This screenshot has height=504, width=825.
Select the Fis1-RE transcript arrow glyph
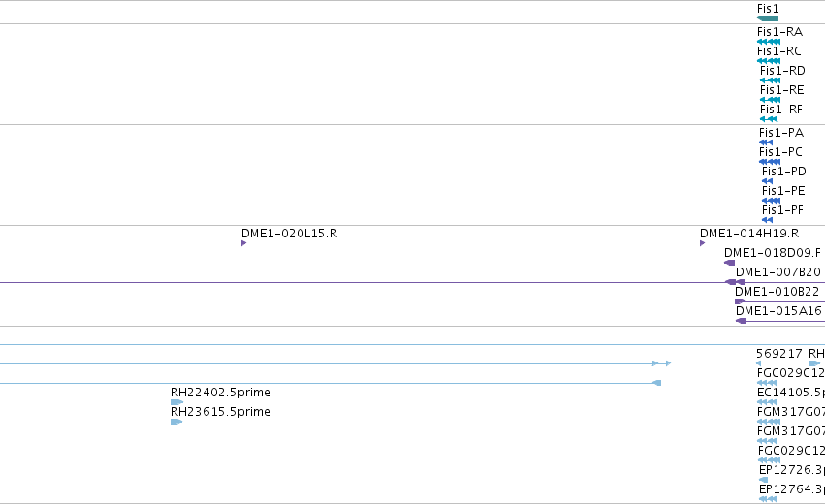coord(771,100)
